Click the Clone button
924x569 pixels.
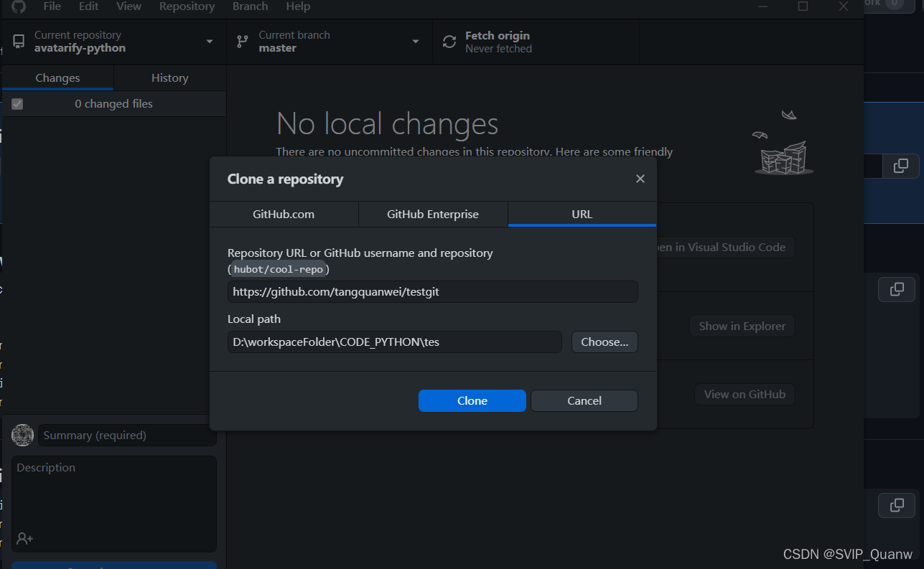click(x=472, y=400)
